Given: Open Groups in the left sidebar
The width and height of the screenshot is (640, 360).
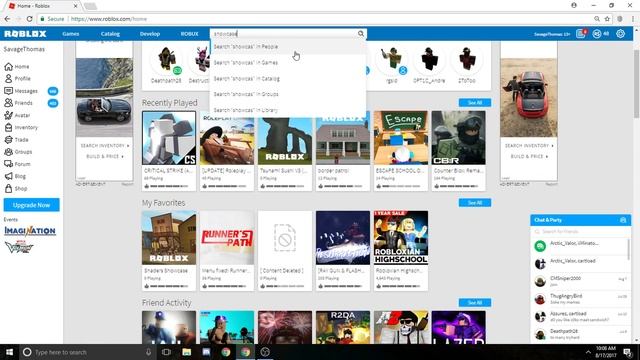Looking at the screenshot, I should 18,152.
